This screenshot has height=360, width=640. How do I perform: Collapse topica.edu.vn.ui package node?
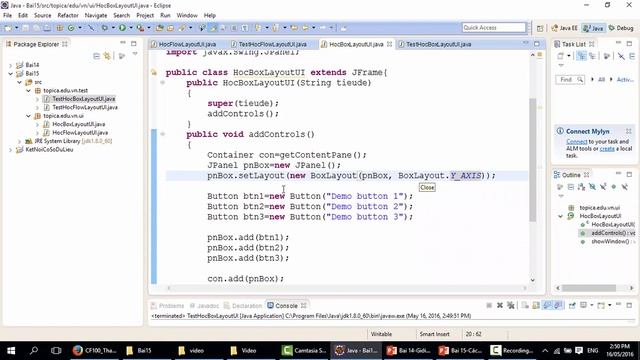28,116
